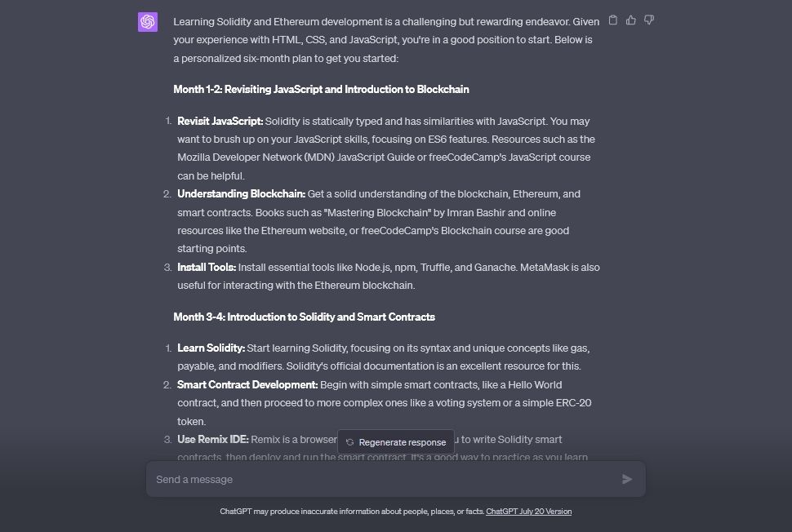Image resolution: width=792 pixels, height=532 pixels.
Task: Click the bold Use Remix IDE label
Action: tap(212, 440)
